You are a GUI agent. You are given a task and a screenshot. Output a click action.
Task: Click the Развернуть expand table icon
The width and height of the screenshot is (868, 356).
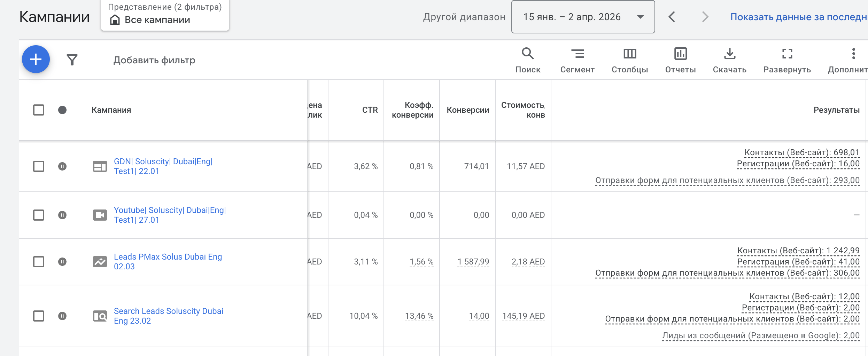point(787,60)
